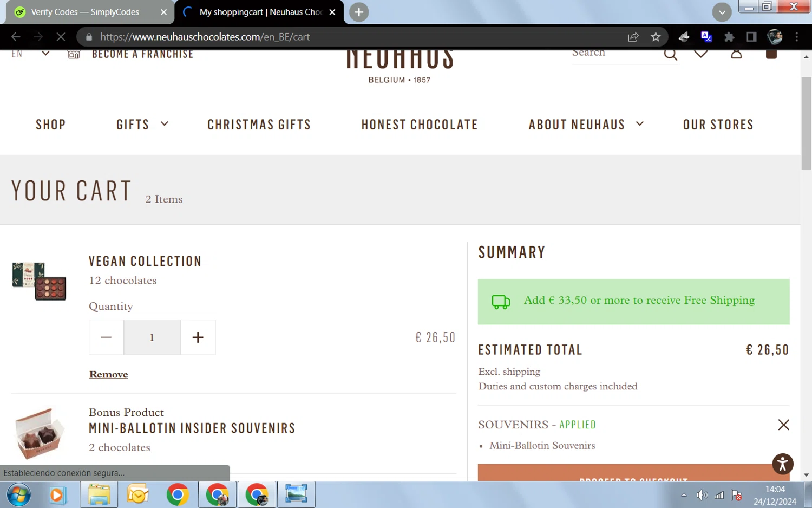
Task: Open the wishlist heart icon
Action: (701, 54)
